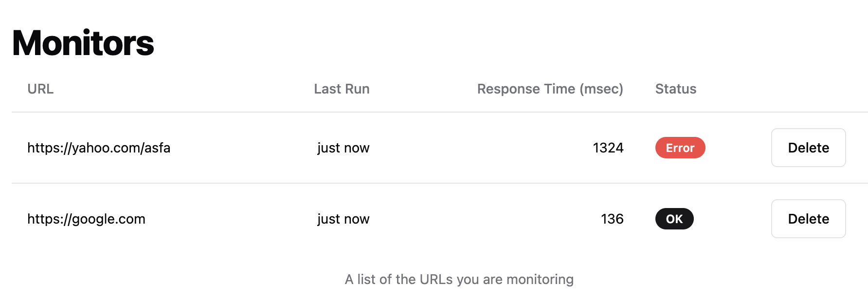Screen dimensions: 868x304
Task: Click the word 'Error' in red badge
Action: [x=680, y=148]
